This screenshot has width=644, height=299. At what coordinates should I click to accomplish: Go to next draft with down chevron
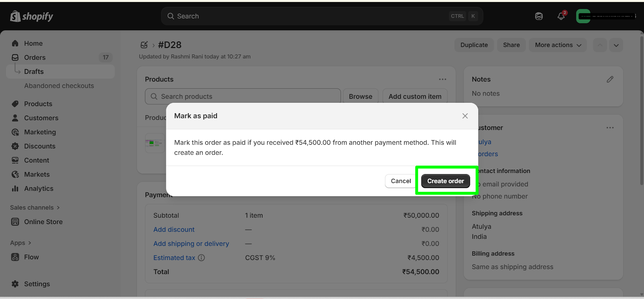(x=616, y=45)
